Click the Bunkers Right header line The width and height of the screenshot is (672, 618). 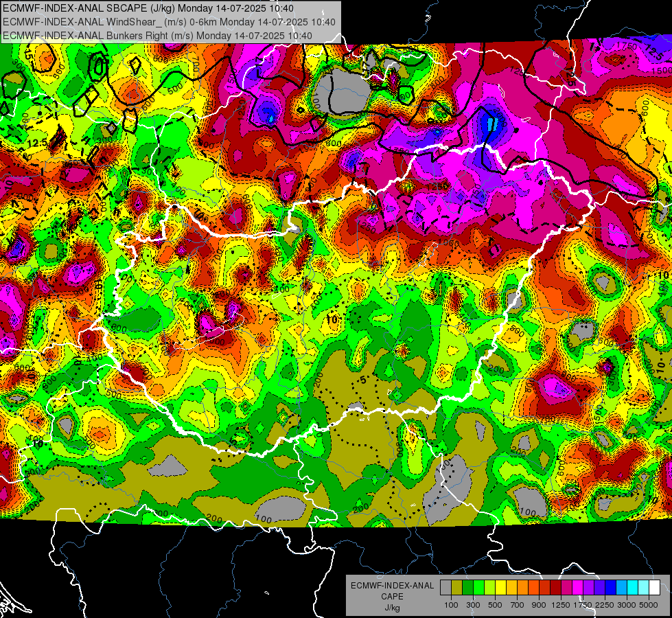(x=157, y=36)
